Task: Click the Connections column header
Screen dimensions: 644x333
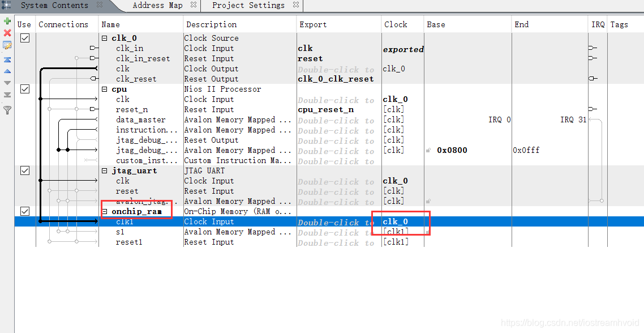Action: pos(63,24)
